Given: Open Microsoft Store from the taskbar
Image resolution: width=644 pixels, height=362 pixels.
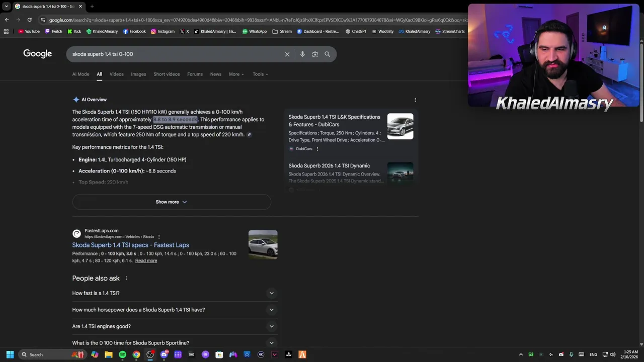Looking at the screenshot, I should click(x=219, y=354).
